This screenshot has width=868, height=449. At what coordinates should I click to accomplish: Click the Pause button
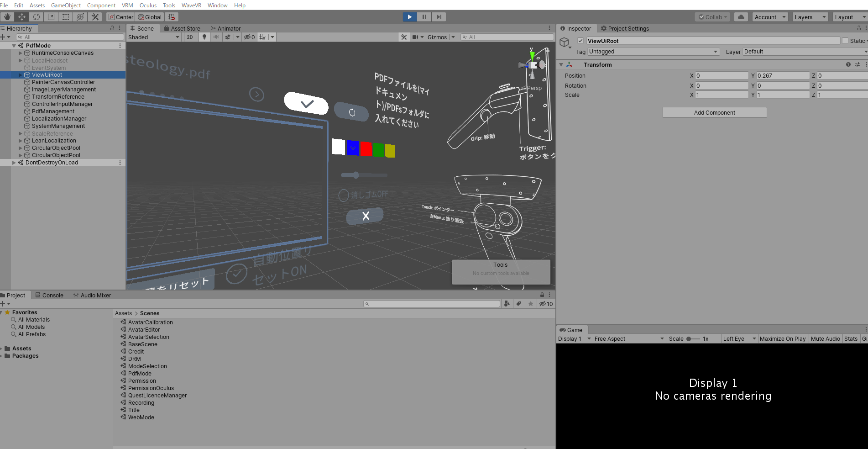click(x=424, y=17)
